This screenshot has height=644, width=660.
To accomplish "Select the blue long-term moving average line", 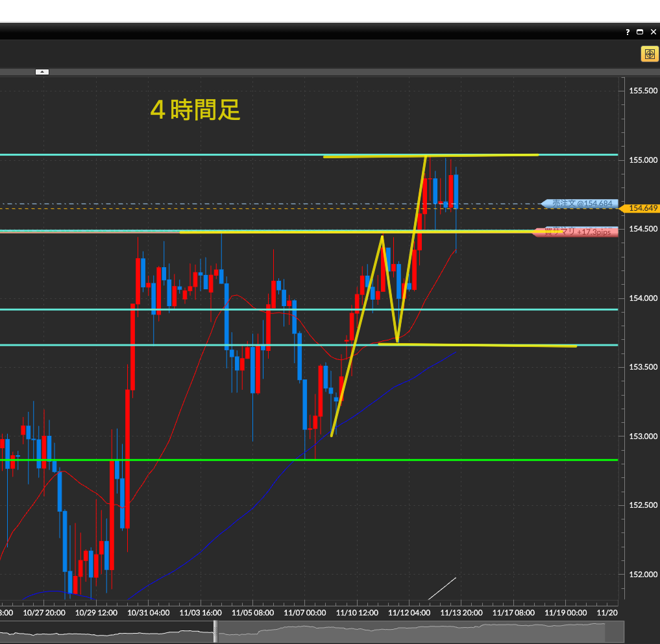I will tap(260, 499).
